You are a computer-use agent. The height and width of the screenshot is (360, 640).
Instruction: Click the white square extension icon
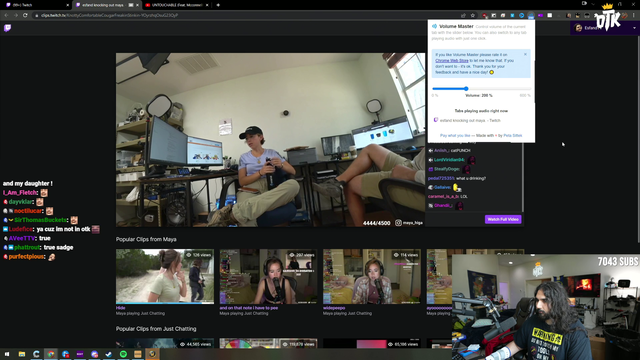pos(550,16)
